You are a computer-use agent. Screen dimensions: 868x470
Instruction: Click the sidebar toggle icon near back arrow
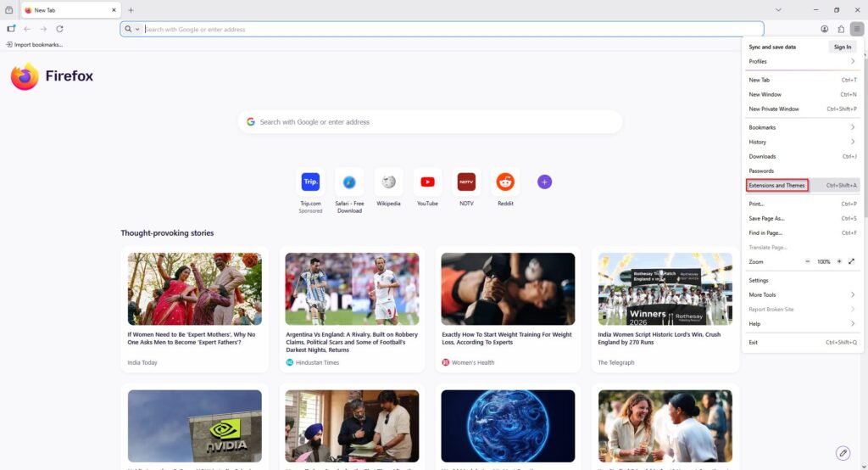[x=11, y=29]
